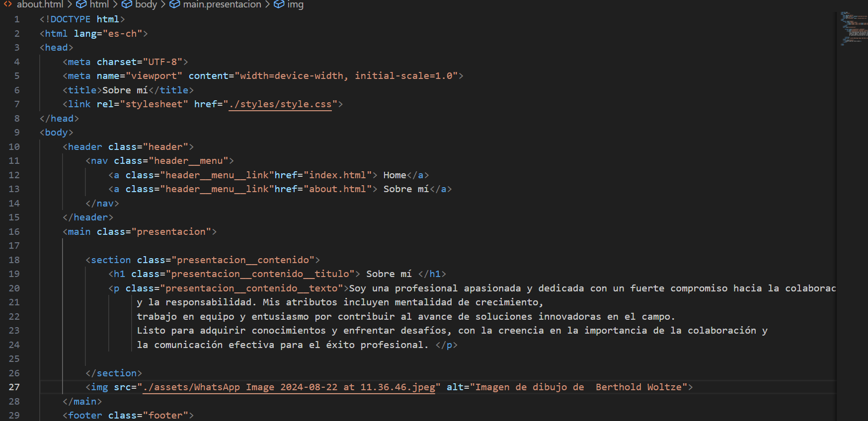Click the closing </nav> tag
The width and height of the screenshot is (868, 421).
[102, 204]
